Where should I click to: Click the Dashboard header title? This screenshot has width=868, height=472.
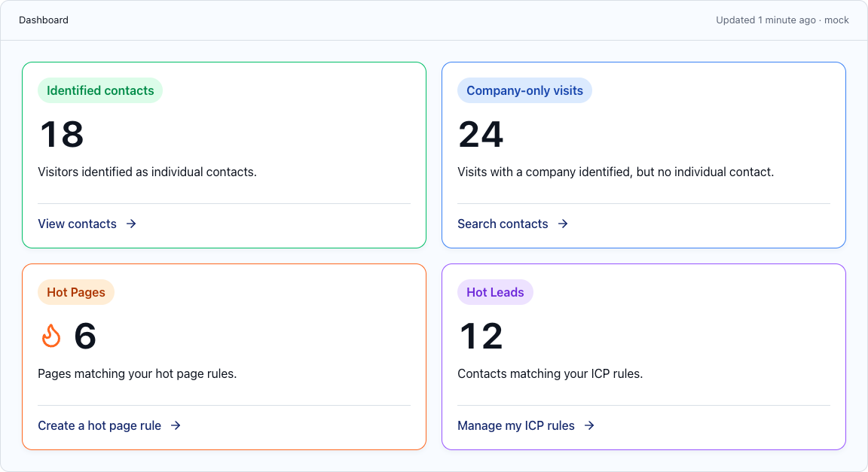pos(44,20)
